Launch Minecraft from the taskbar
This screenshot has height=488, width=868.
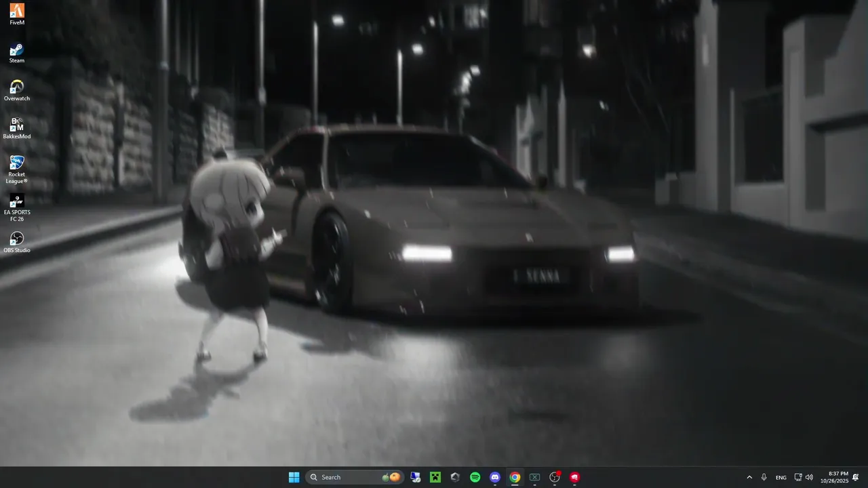(435, 477)
